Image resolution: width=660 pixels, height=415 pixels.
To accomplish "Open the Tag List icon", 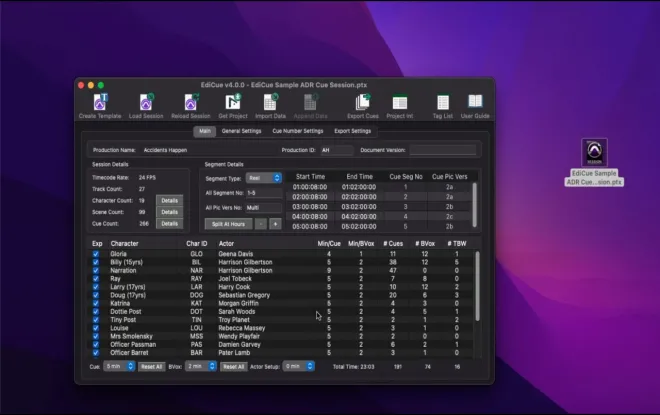I will tap(443, 106).
